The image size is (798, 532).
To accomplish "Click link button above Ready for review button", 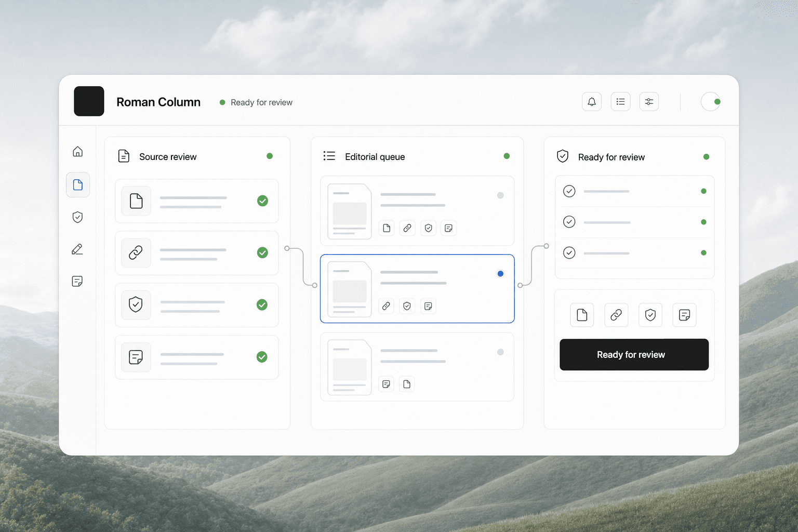I will [616, 315].
